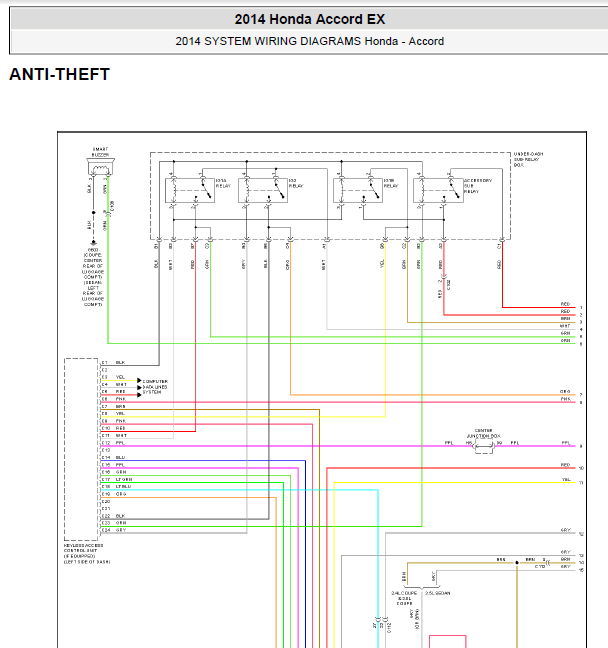Click pin E6 PNK label
The image size is (608, 648).
coord(114,399)
